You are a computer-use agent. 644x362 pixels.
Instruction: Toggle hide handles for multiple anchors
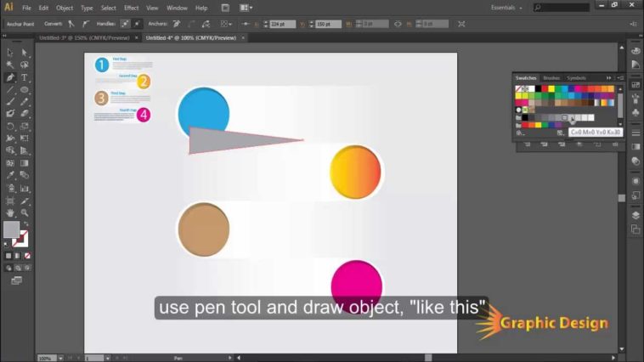(136, 24)
